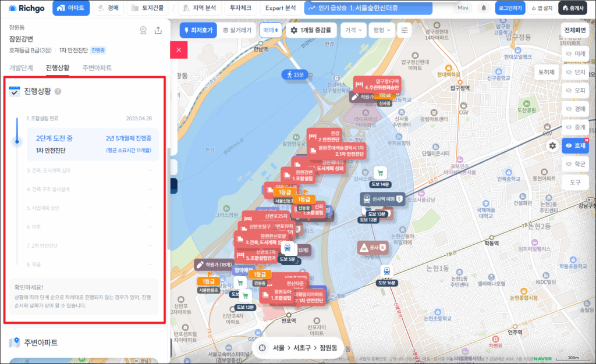Click the notification bell icon
The height and width of the screenshot is (364, 596).
coord(484,8)
